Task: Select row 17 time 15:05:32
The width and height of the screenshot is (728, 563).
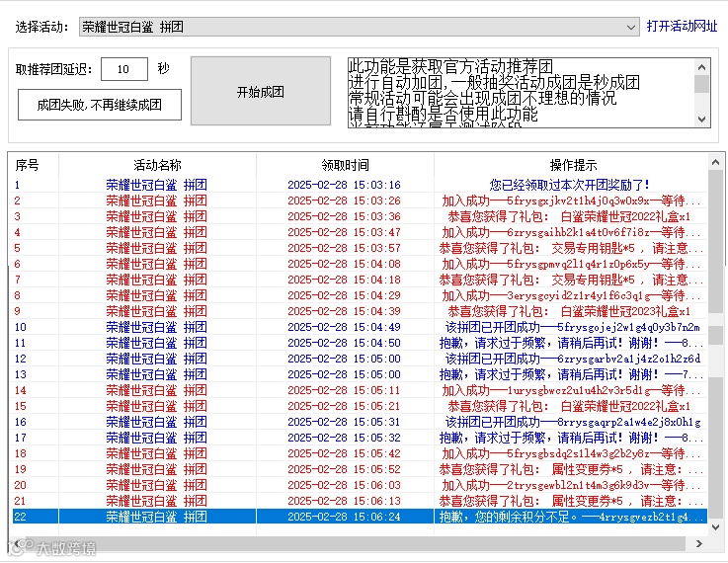Action: coord(344,438)
